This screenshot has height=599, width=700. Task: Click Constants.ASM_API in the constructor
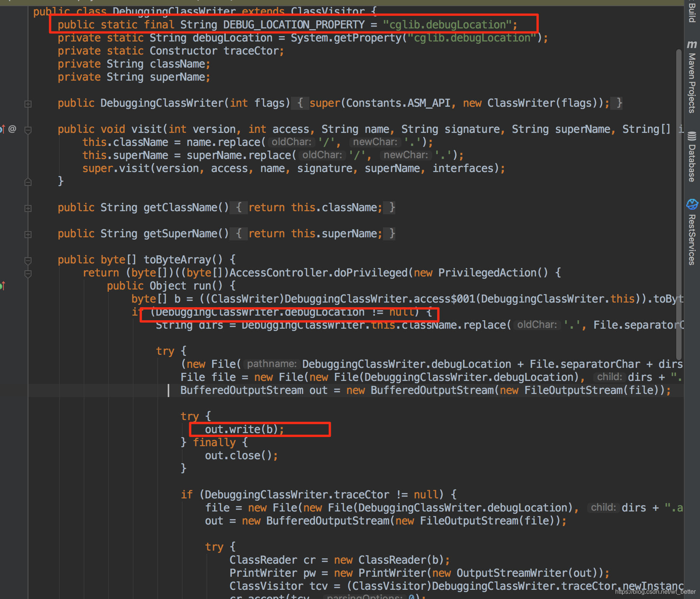(398, 103)
